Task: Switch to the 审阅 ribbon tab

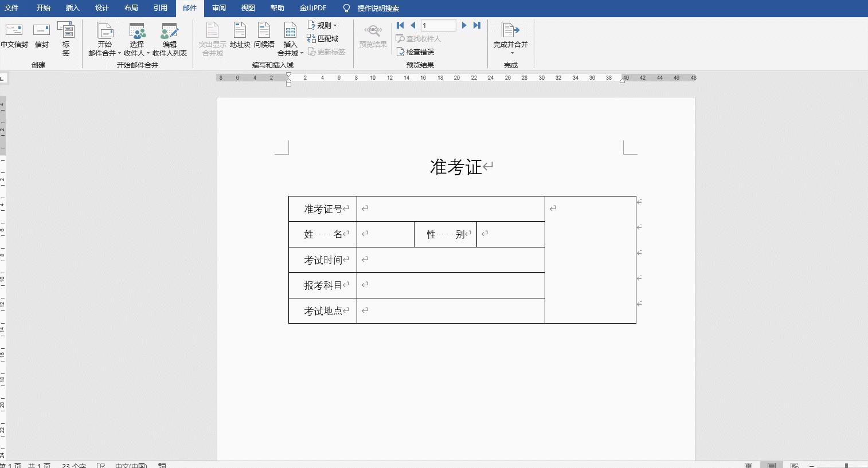Action: [218, 8]
